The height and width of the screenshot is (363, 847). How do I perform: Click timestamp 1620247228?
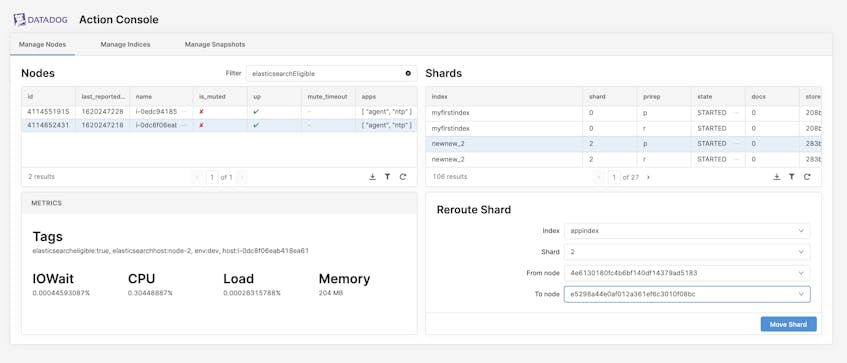[x=102, y=111]
